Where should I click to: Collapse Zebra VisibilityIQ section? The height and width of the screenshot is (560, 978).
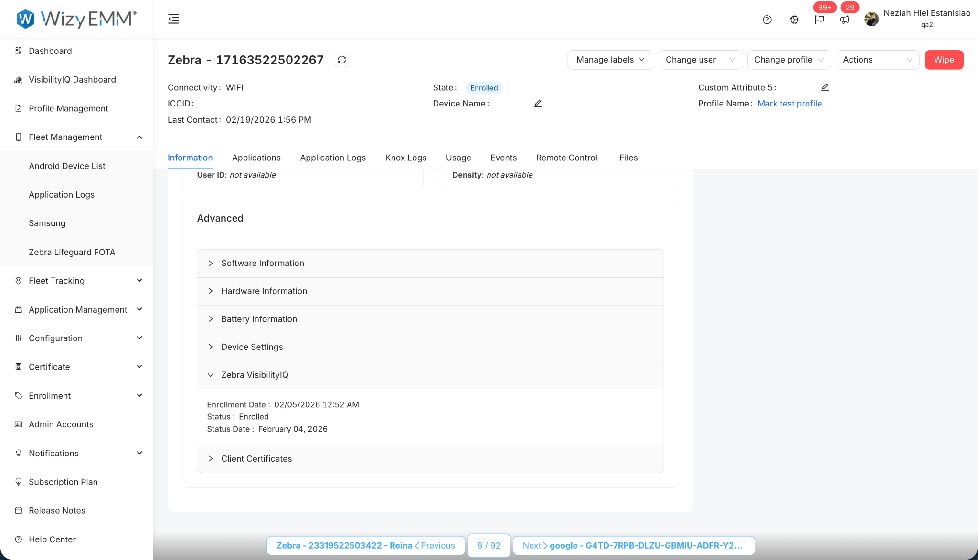[x=255, y=375]
